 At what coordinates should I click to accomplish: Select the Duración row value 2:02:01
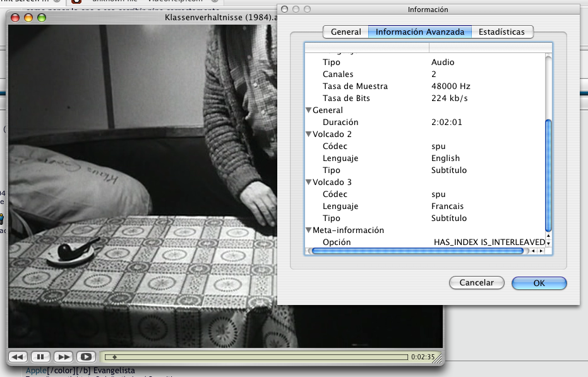pyautogui.click(x=447, y=123)
